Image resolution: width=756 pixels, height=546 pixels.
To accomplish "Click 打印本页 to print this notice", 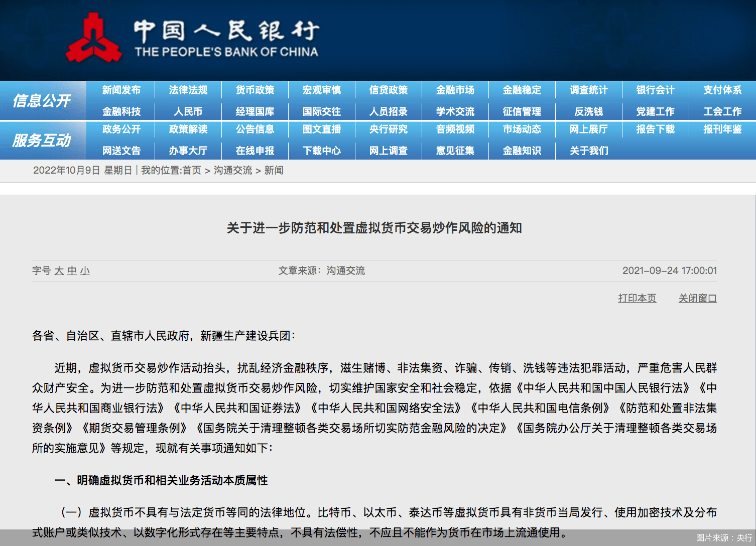I will tap(637, 298).
